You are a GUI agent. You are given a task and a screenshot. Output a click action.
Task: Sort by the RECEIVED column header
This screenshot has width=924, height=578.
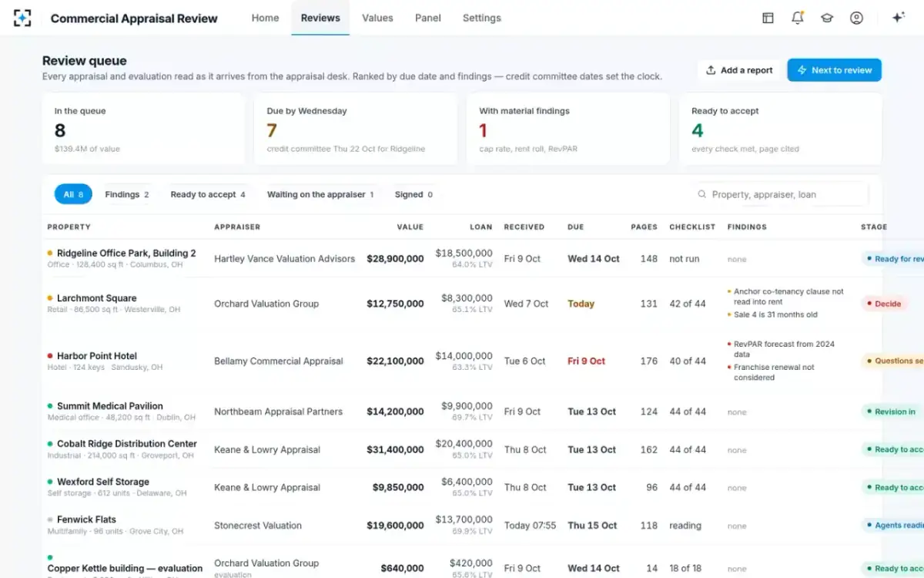click(524, 227)
